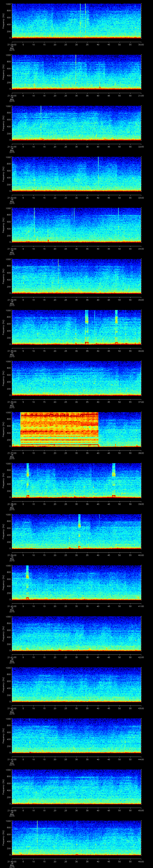Viewport: 153px width, 868px height.
Task: Click the 38:00 end time label
Action: [x=141, y=453]
